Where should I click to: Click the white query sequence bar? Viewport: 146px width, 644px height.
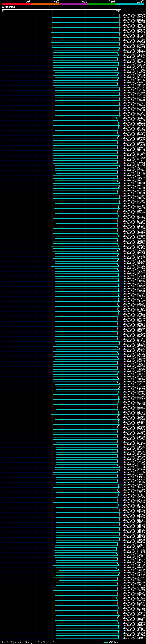pyautogui.click(x=62, y=10)
